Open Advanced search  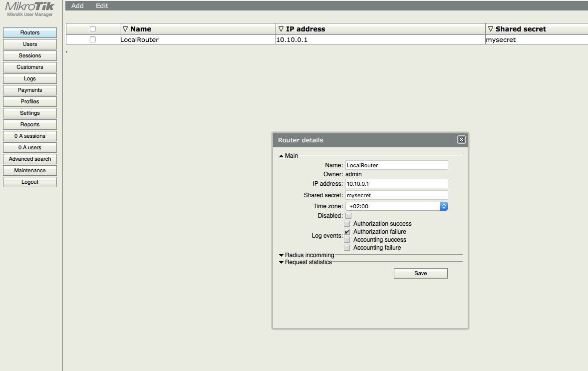tap(29, 159)
